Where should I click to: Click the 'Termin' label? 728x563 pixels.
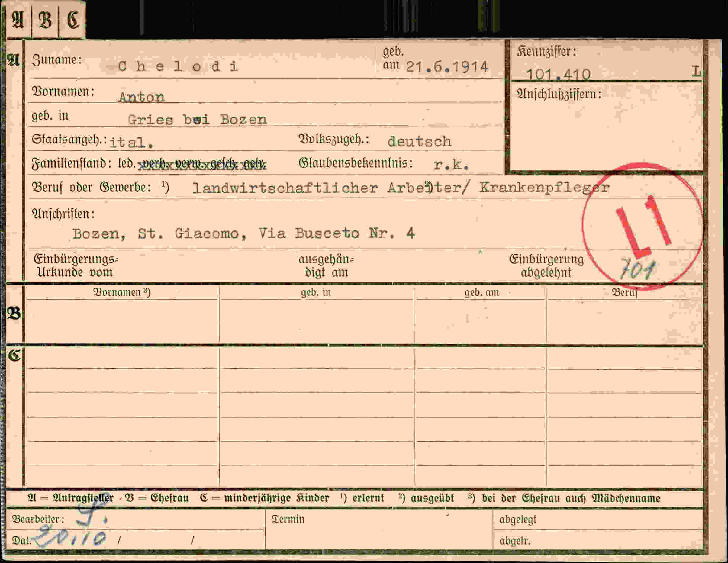click(x=288, y=519)
